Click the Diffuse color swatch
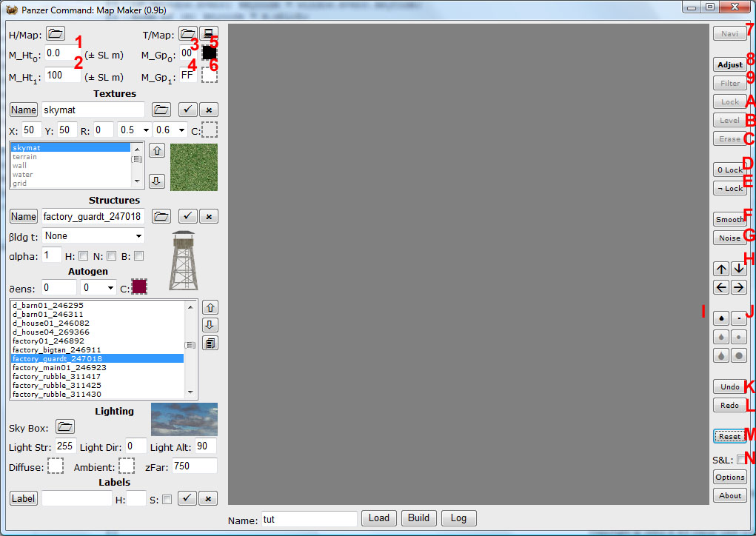 tap(56, 466)
